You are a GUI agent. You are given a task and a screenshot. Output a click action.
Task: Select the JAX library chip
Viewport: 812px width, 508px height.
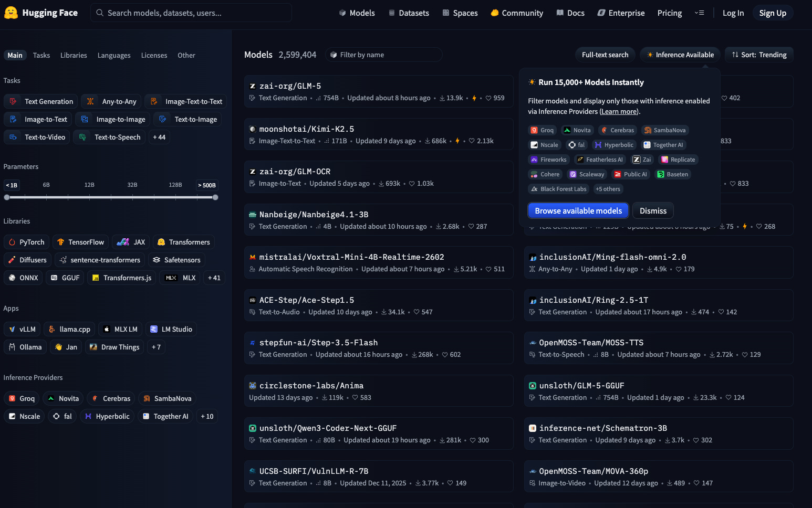[x=131, y=242]
